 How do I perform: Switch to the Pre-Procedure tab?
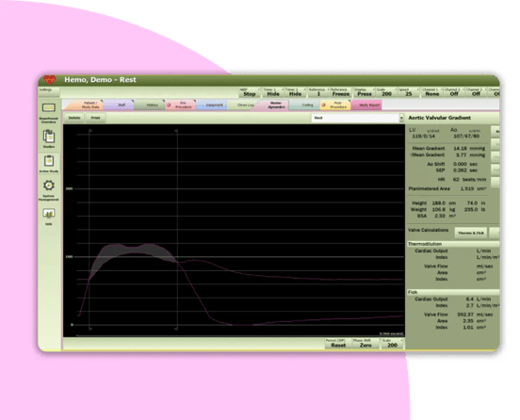(x=182, y=105)
